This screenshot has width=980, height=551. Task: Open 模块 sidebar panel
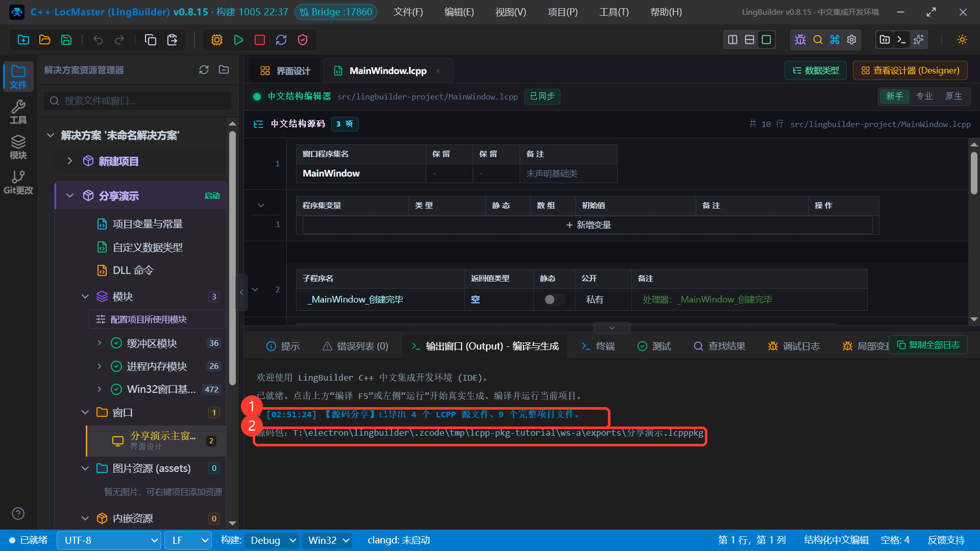point(18,147)
